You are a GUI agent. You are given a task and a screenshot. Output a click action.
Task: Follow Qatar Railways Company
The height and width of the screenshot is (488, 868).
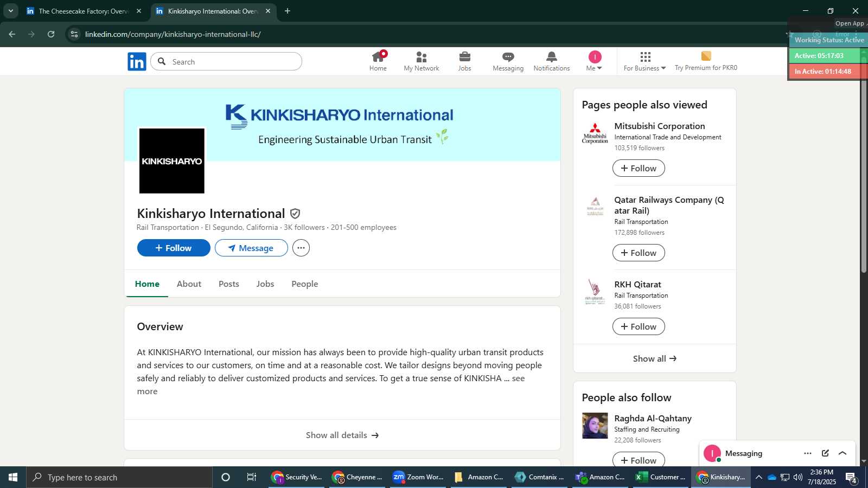(639, 253)
